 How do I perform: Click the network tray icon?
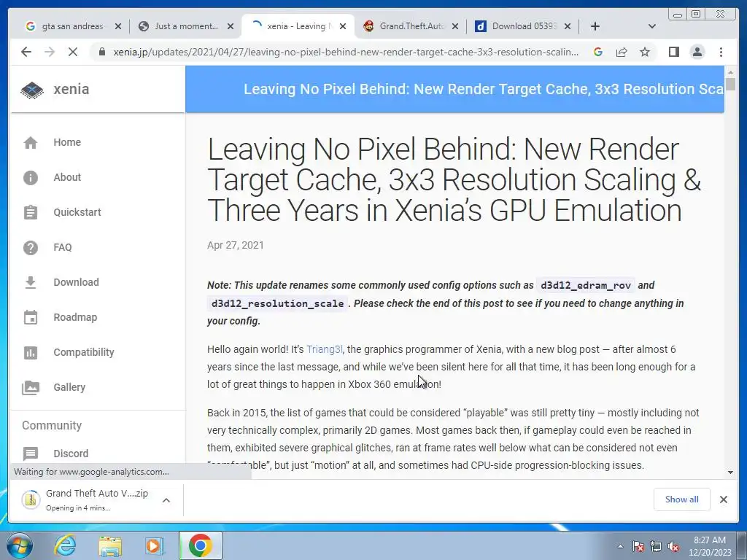[x=656, y=546]
